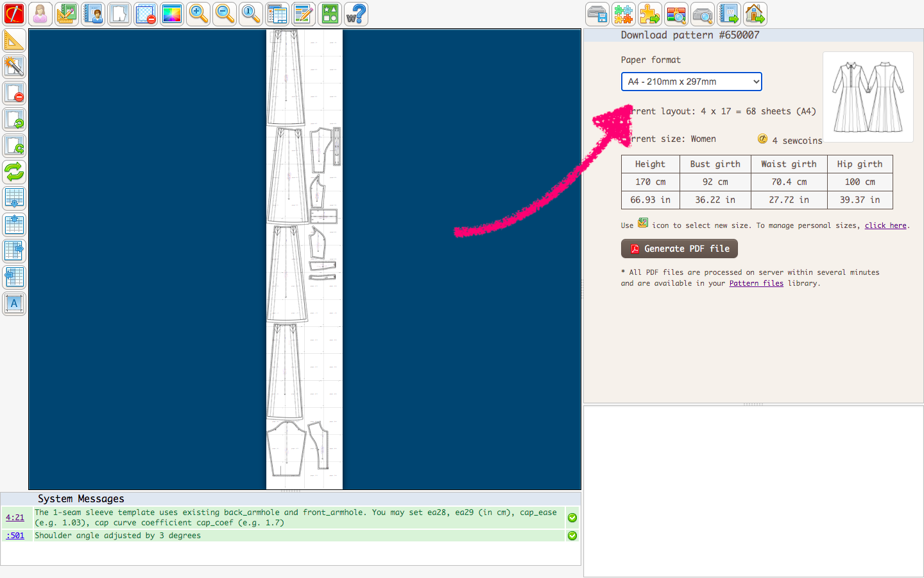Screen dimensions: 924x578
Task: Open the 4:21 system message link
Action: tap(15, 518)
